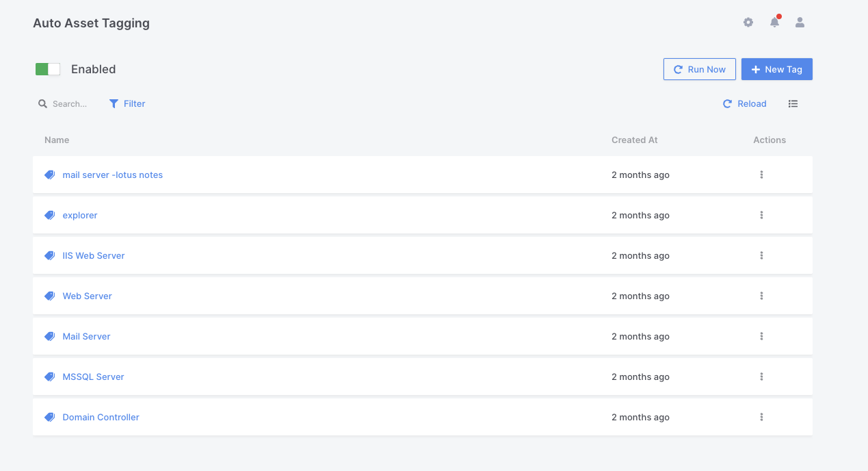Open the Web Server tag link
The image size is (868, 471).
87,296
